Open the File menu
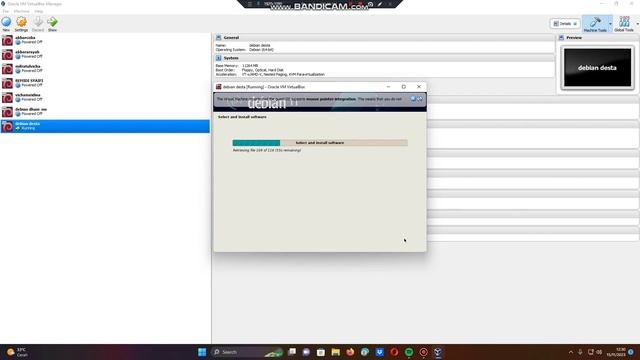The height and width of the screenshot is (360, 640). (x=6, y=11)
